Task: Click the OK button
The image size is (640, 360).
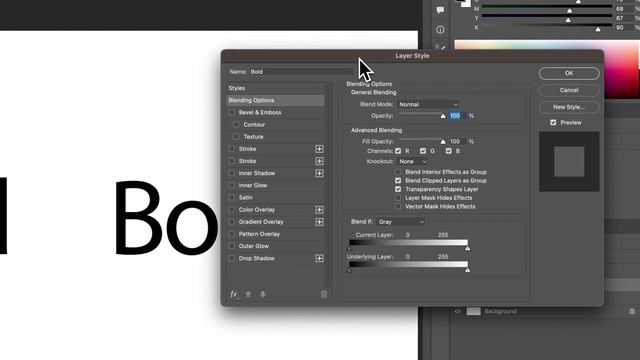Action: click(x=569, y=73)
